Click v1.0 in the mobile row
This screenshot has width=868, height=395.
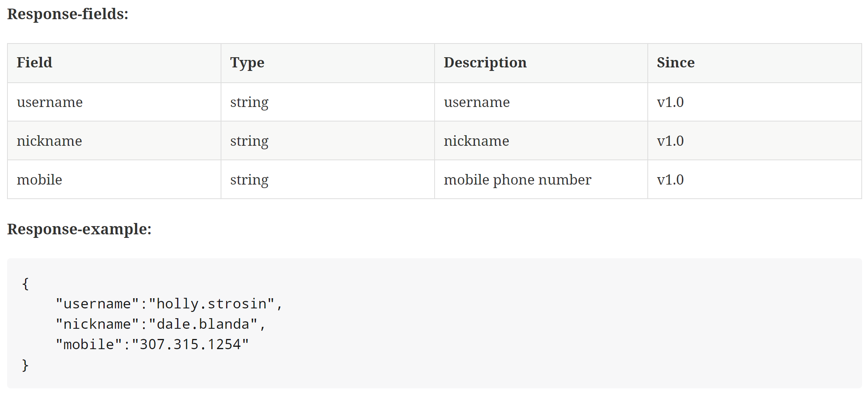pyautogui.click(x=670, y=180)
